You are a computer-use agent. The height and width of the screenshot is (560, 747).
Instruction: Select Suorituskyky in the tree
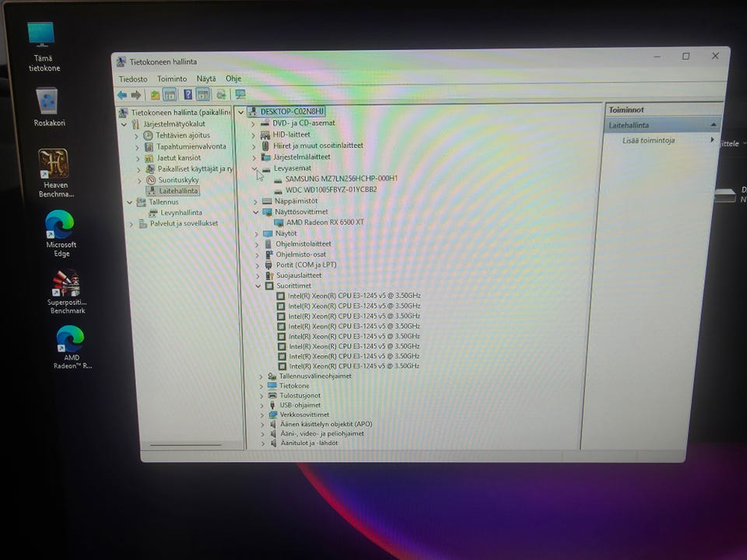tap(178, 180)
